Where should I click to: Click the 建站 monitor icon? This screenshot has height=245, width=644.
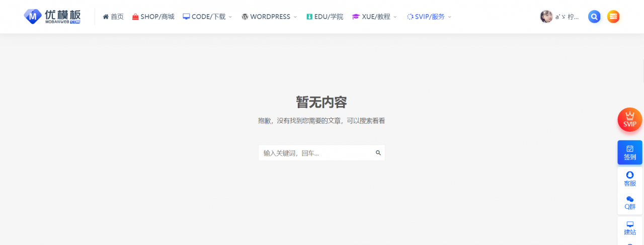[x=630, y=227]
